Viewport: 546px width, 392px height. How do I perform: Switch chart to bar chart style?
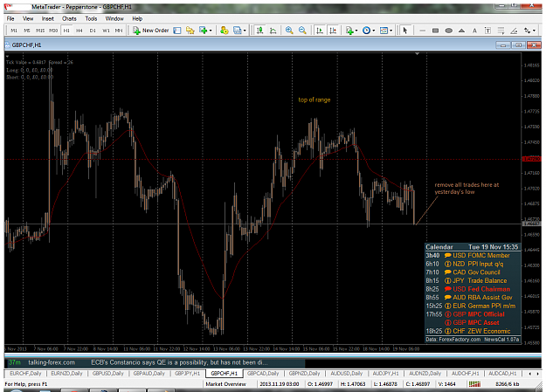[x=259, y=31]
